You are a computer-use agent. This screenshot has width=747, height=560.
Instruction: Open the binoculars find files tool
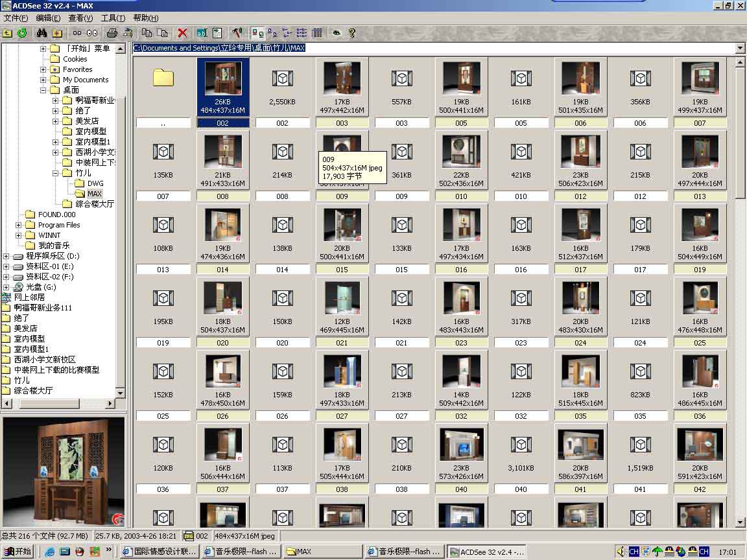(42, 33)
